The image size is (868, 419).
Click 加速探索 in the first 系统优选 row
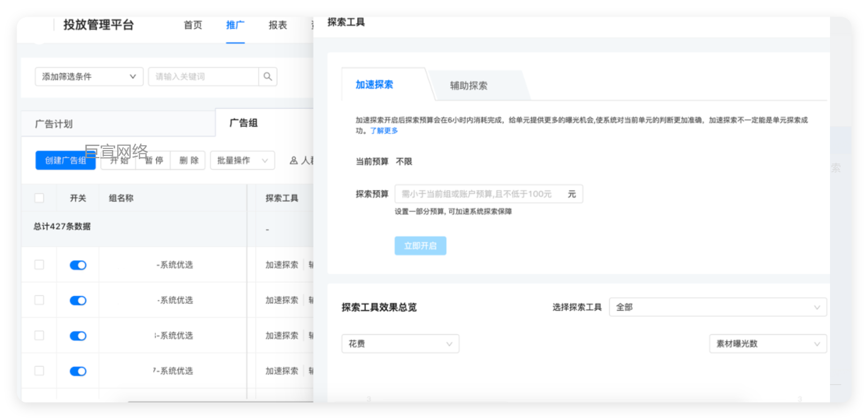pyautogui.click(x=282, y=265)
